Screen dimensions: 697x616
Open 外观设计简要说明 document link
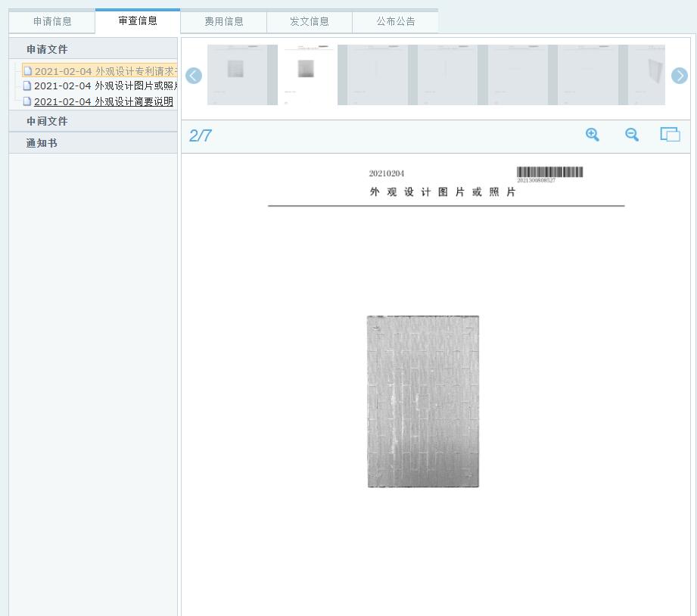click(x=103, y=101)
